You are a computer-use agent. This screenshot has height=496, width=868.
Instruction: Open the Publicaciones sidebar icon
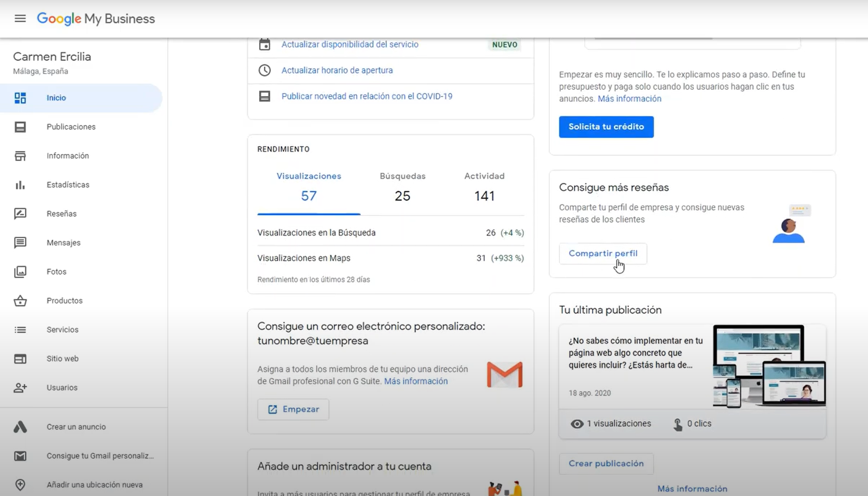[20, 127]
